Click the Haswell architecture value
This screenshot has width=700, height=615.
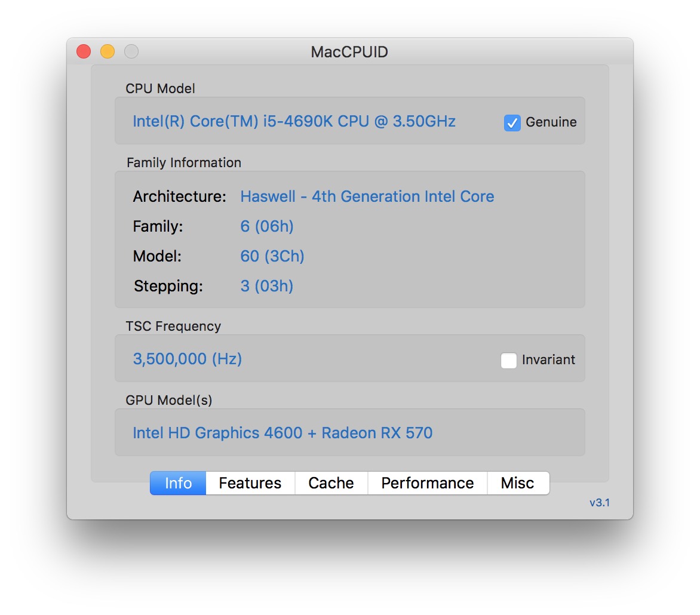click(x=367, y=196)
